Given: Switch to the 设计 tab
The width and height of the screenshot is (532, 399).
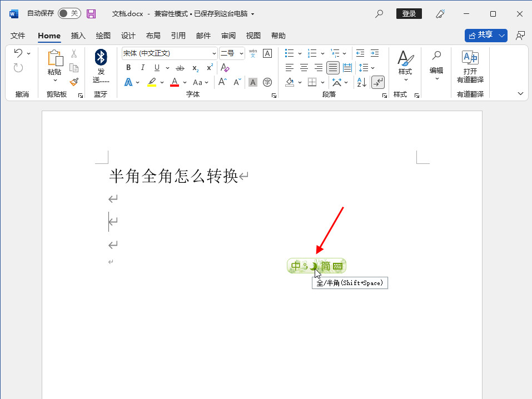Looking at the screenshot, I should pos(128,36).
